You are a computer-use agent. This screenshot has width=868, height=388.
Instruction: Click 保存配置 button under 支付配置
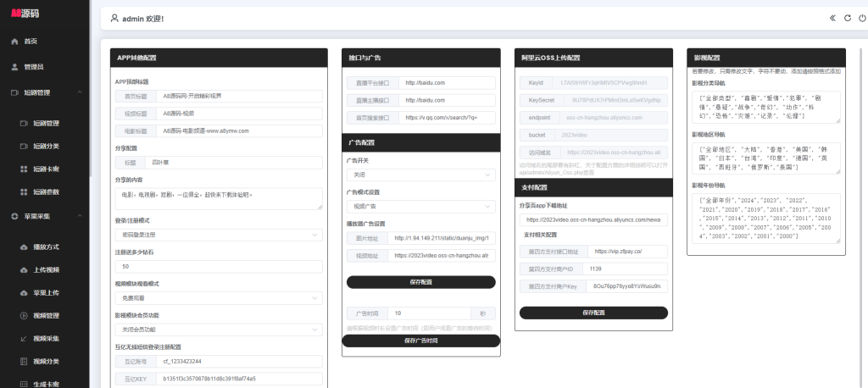[593, 313]
